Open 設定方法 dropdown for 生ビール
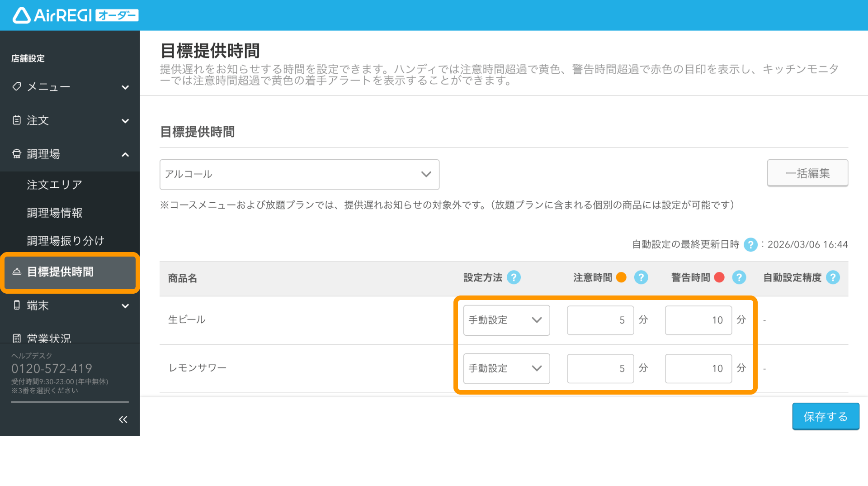This screenshot has height=486, width=868. (x=506, y=320)
